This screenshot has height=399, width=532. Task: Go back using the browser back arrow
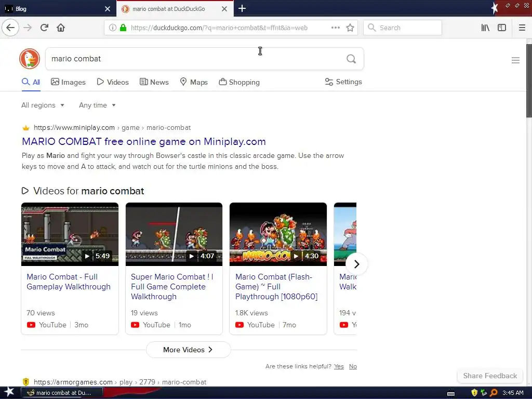click(10, 28)
